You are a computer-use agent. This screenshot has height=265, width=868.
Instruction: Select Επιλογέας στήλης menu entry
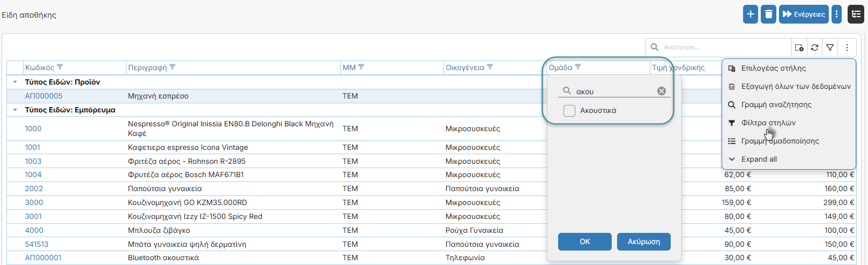[789, 68]
